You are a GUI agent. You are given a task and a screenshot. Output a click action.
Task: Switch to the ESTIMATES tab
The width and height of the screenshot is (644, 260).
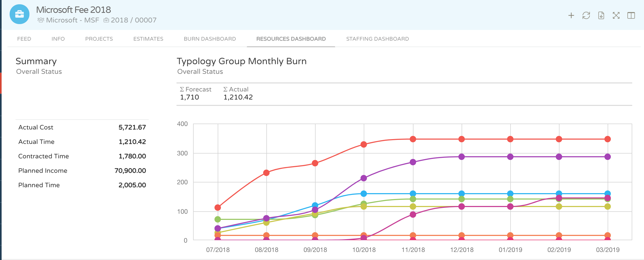pos(148,39)
